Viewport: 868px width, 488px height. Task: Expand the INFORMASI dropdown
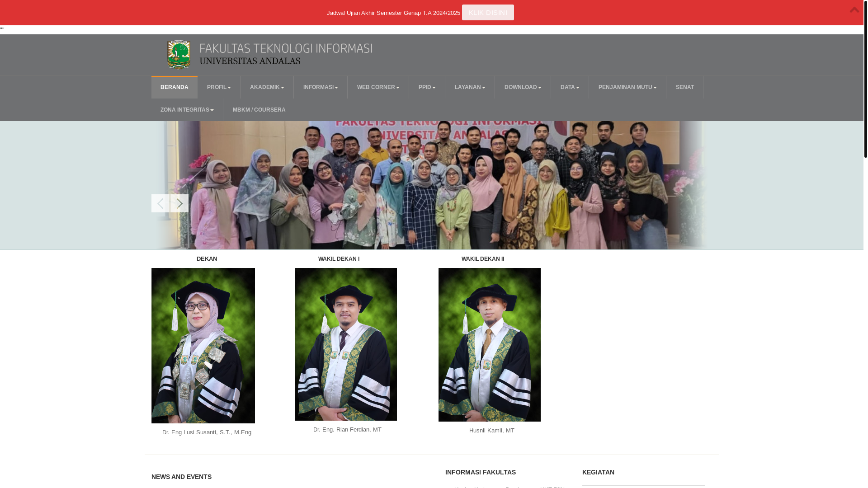321,87
